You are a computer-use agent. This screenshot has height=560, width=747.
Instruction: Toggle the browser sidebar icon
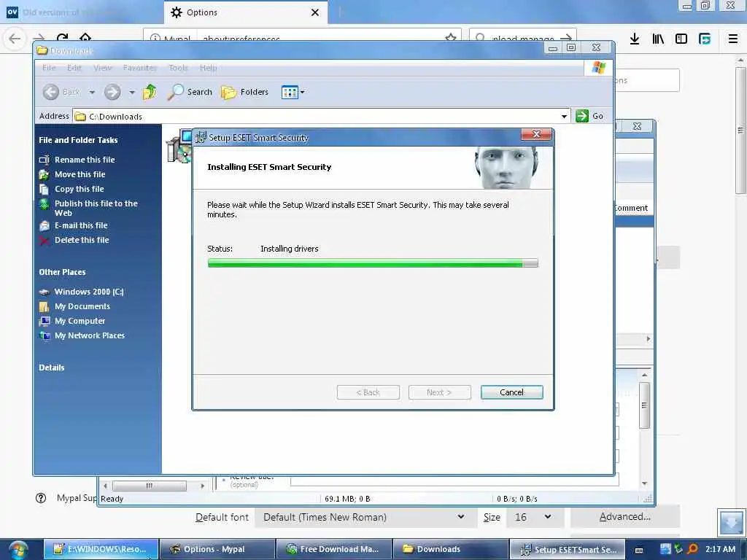point(681,39)
